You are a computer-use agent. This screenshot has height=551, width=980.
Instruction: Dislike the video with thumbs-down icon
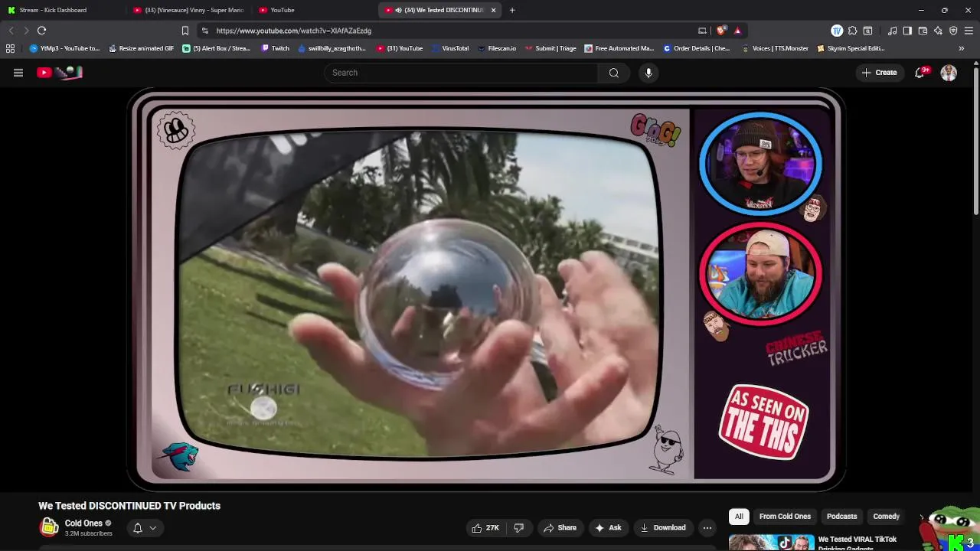(518, 527)
